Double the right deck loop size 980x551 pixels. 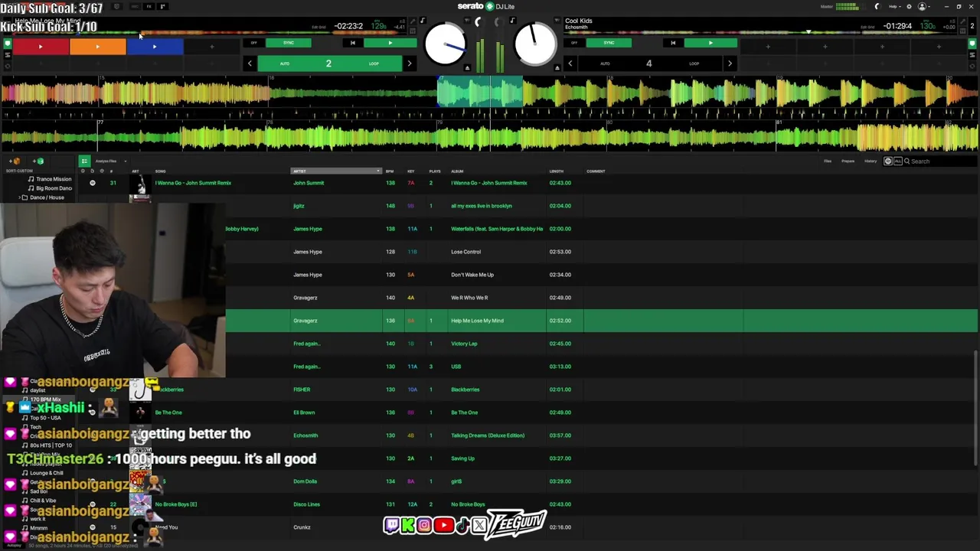tap(730, 64)
